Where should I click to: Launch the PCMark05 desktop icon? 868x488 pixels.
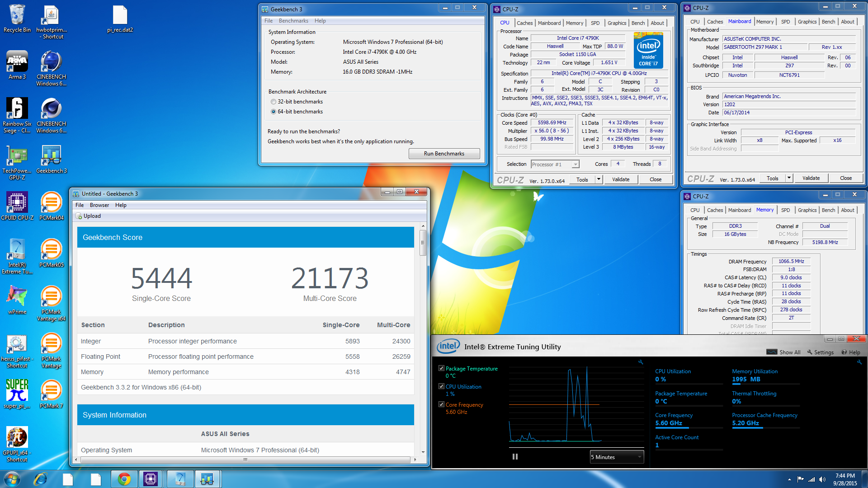51,253
